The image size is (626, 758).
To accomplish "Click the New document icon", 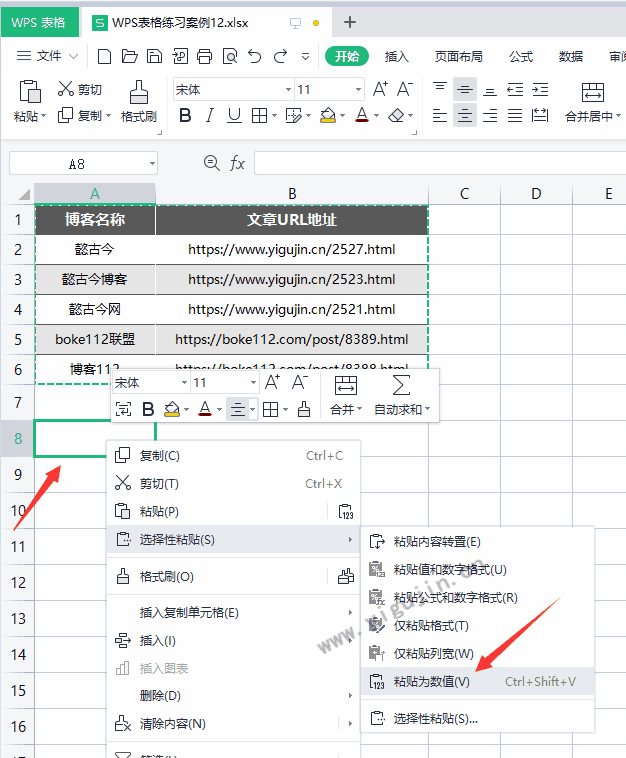I will 104,57.
